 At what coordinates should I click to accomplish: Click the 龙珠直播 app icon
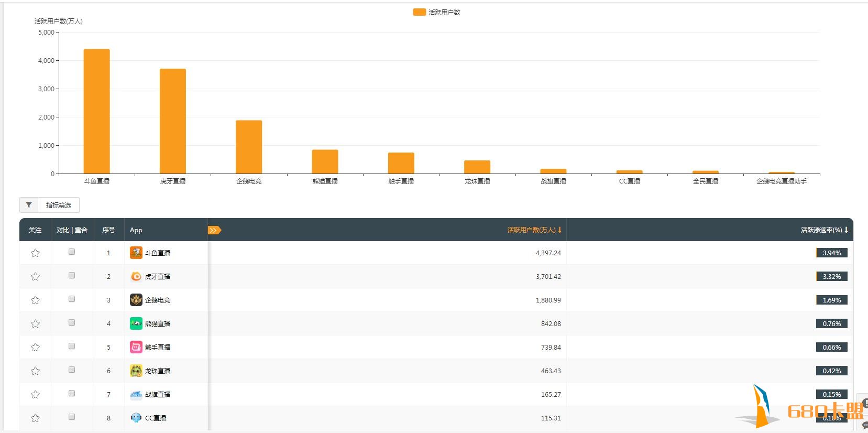pyautogui.click(x=136, y=371)
